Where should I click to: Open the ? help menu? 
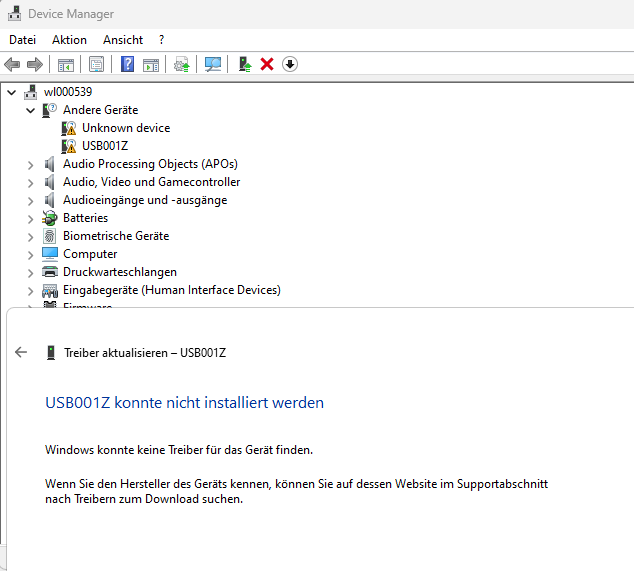pyautogui.click(x=162, y=40)
